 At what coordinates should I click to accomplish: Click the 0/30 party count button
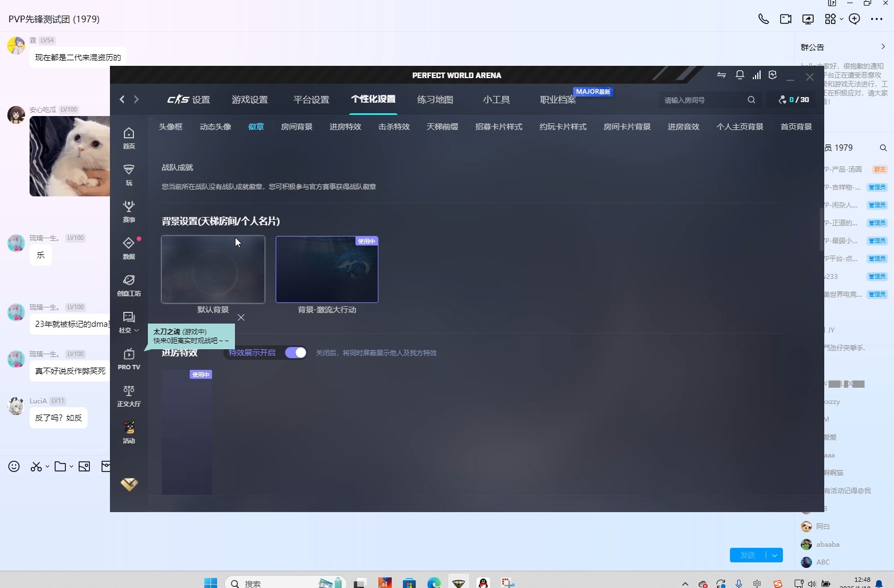click(x=794, y=100)
